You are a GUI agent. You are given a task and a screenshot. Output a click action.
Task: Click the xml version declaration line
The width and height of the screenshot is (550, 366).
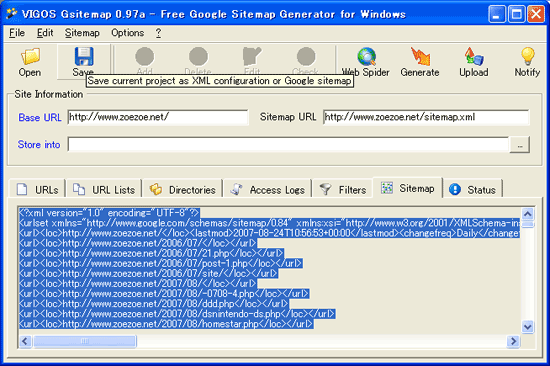tap(109, 213)
